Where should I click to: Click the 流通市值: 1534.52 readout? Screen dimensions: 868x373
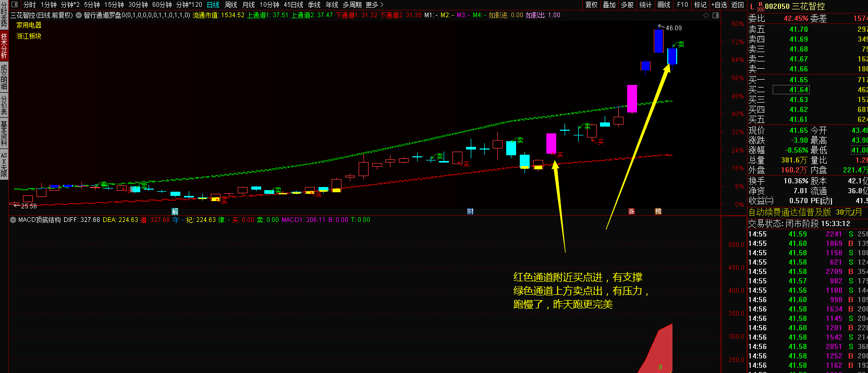point(218,15)
